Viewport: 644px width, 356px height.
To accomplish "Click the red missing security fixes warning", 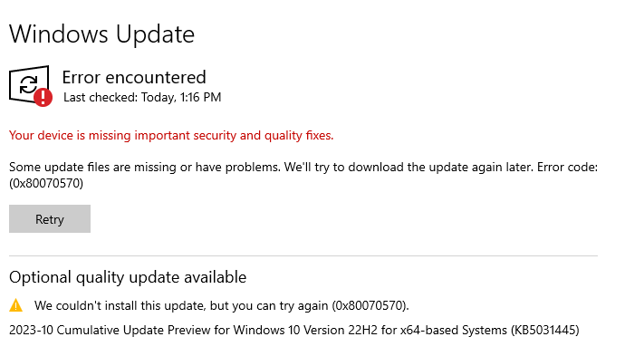I will (x=171, y=136).
